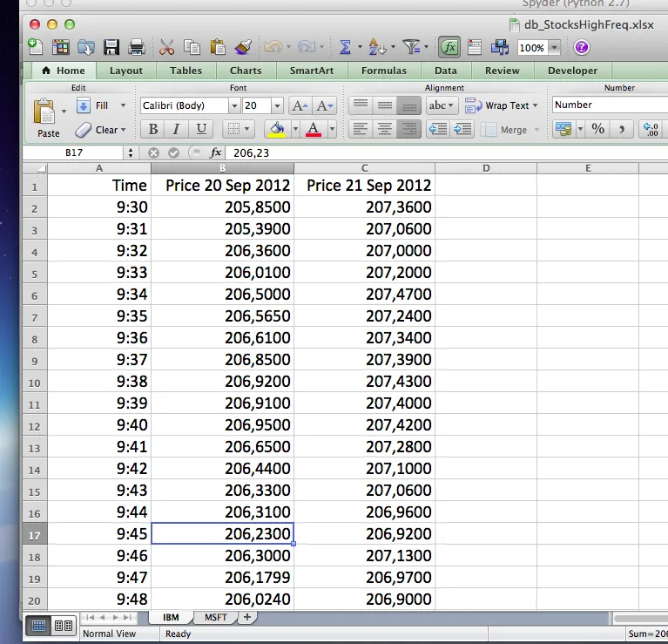This screenshot has width=668, height=644.
Task: Open the Layout ribbon tab
Action: pos(126,71)
